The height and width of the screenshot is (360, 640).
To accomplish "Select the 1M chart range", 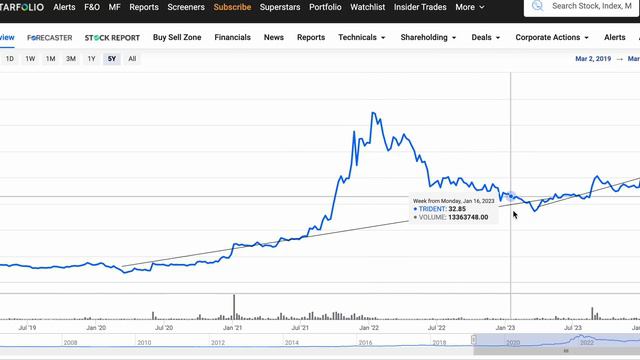I will point(50,59).
